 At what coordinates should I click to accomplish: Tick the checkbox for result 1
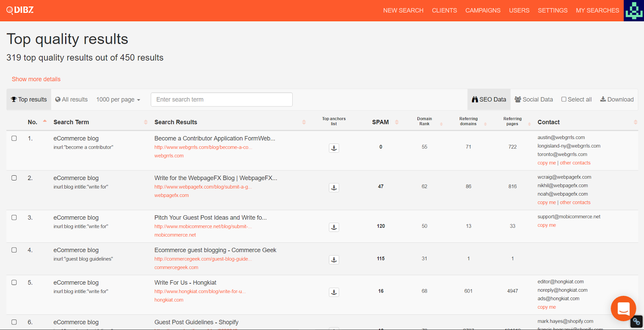tap(14, 138)
